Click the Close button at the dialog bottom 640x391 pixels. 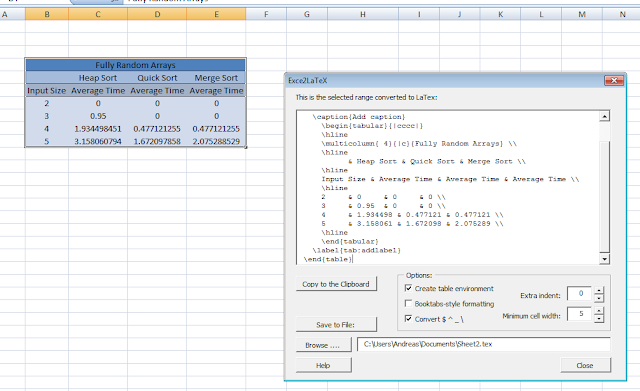click(585, 365)
